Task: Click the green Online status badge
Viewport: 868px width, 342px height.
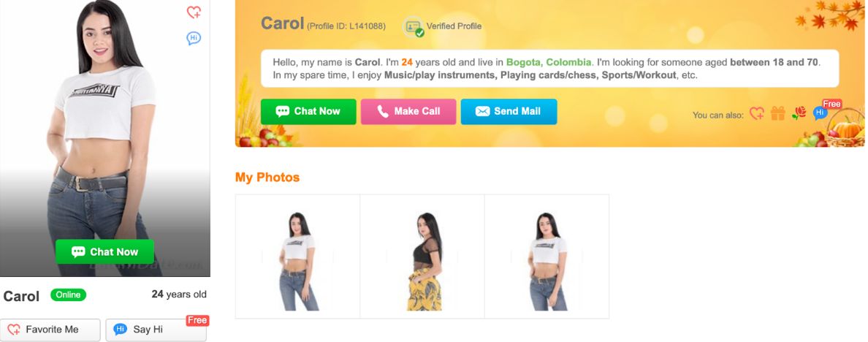Action: point(68,295)
